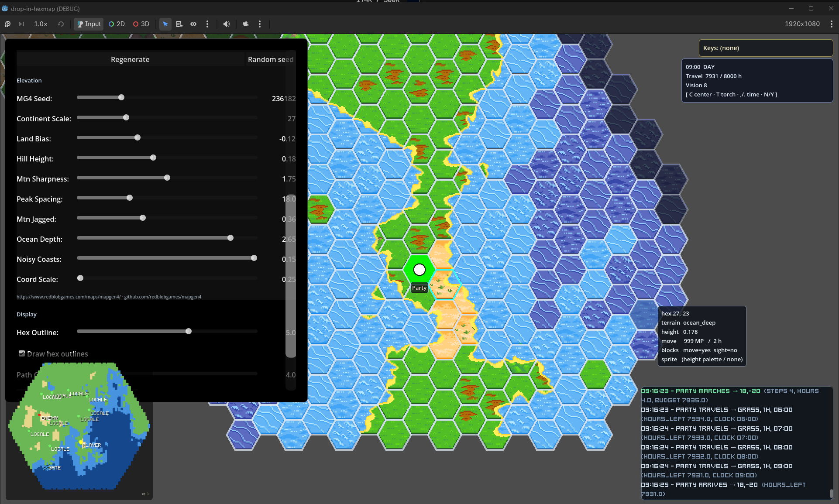Click the list select mode icon

point(179,24)
